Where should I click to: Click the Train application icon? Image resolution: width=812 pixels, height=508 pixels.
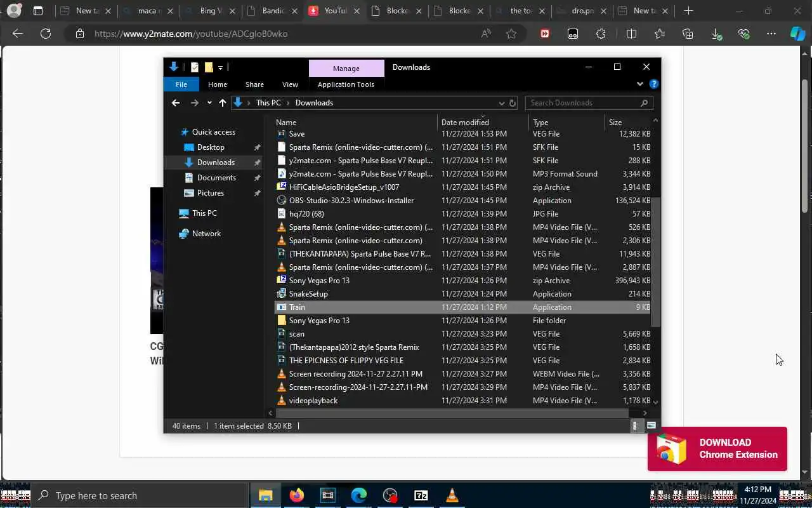click(x=282, y=307)
